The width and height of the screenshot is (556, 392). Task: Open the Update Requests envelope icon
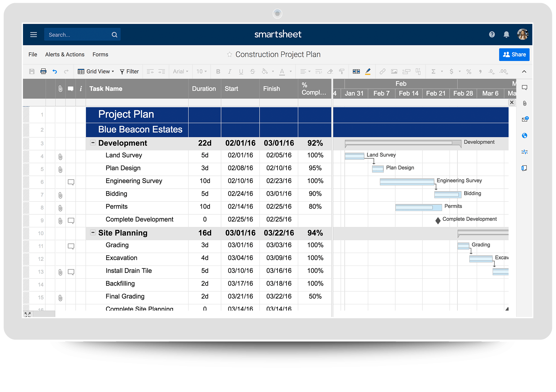(524, 119)
